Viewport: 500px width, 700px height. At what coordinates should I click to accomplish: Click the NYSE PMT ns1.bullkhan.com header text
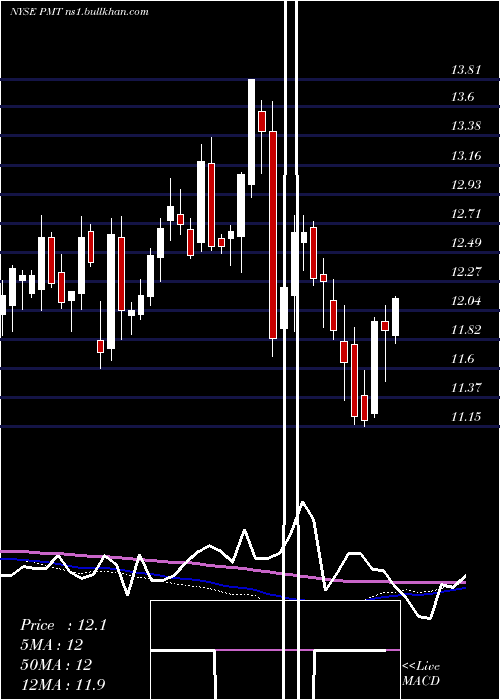(79, 12)
